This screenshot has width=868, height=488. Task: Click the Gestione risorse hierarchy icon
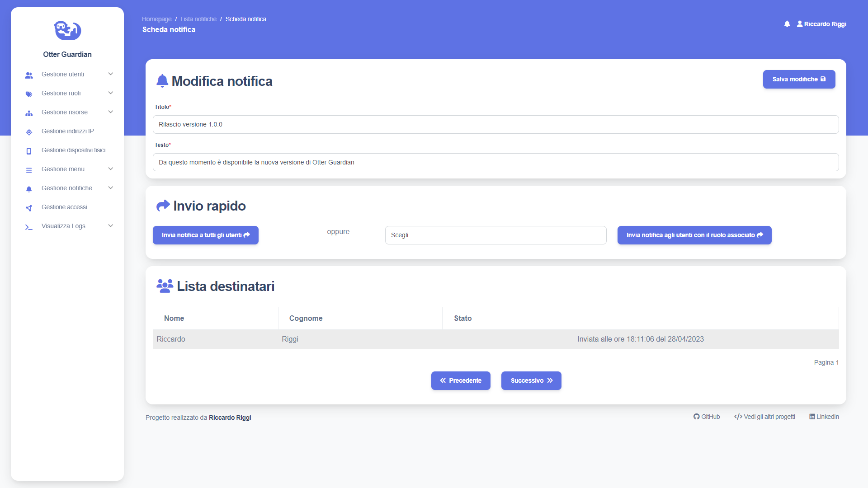pyautogui.click(x=29, y=113)
